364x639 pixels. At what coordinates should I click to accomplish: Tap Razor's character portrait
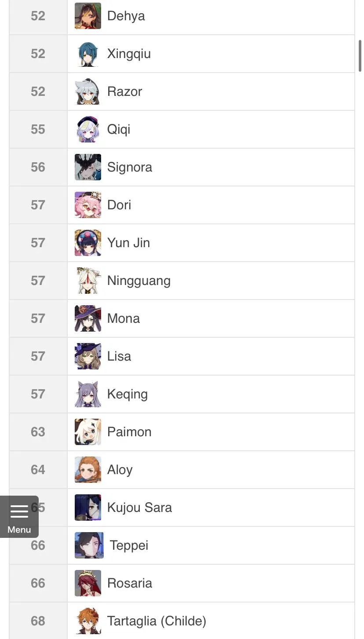coord(88,91)
